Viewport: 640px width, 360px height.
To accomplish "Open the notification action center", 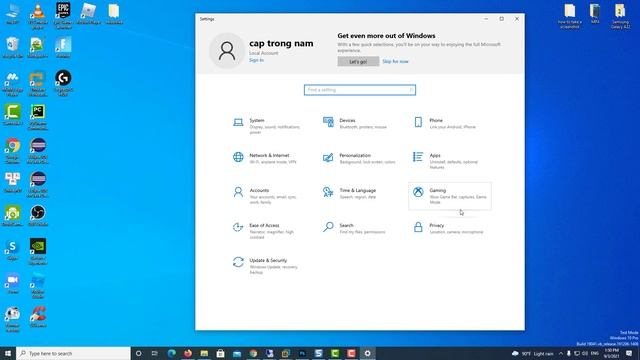I will (629, 353).
